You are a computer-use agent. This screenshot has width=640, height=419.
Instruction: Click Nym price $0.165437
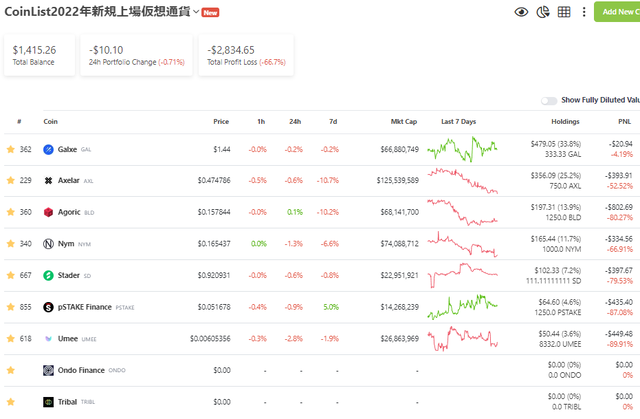[214, 244]
